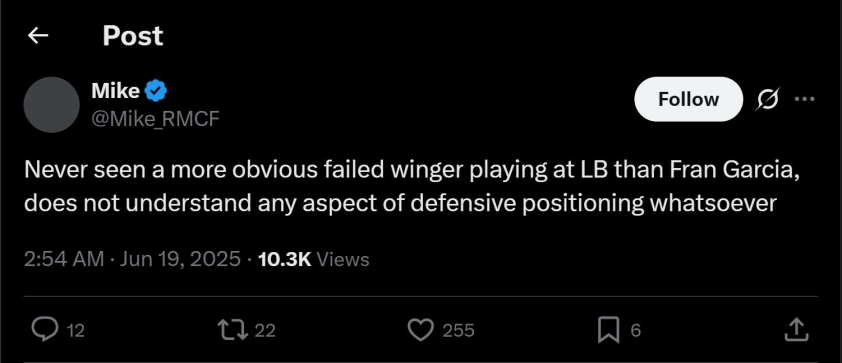Open the three-dot more options menu
The height and width of the screenshot is (363, 842).
click(x=804, y=99)
